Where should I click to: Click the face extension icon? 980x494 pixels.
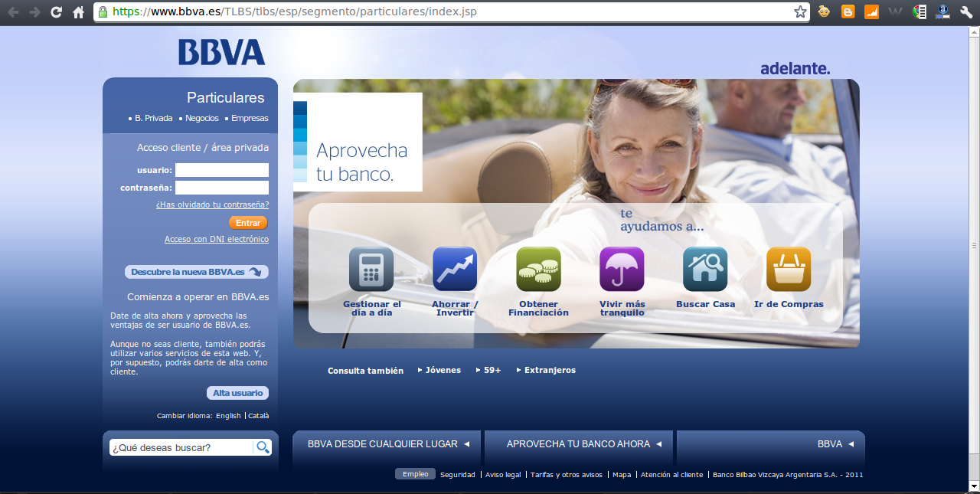click(824, 11)
